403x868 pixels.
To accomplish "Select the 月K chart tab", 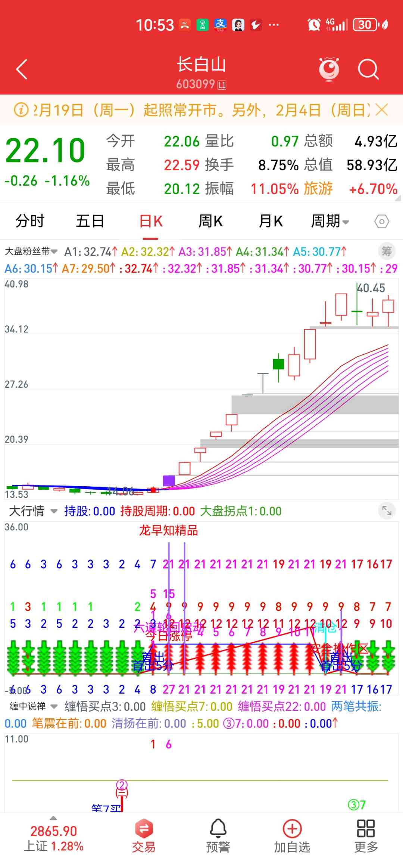I will [x=271, y=221].
